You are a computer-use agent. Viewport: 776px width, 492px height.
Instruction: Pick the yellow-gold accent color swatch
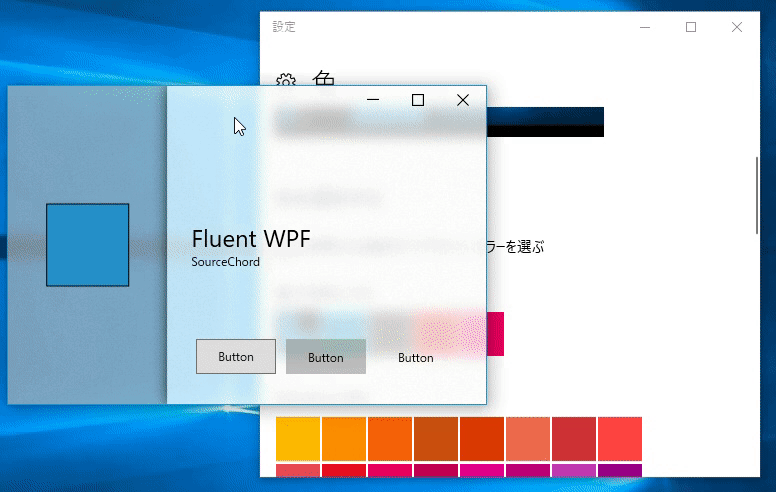pos(298,439)
